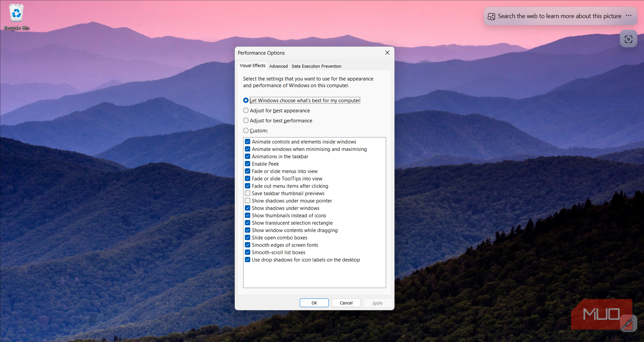
Task: Click the Apply button
Action: [x=377, y=303]
